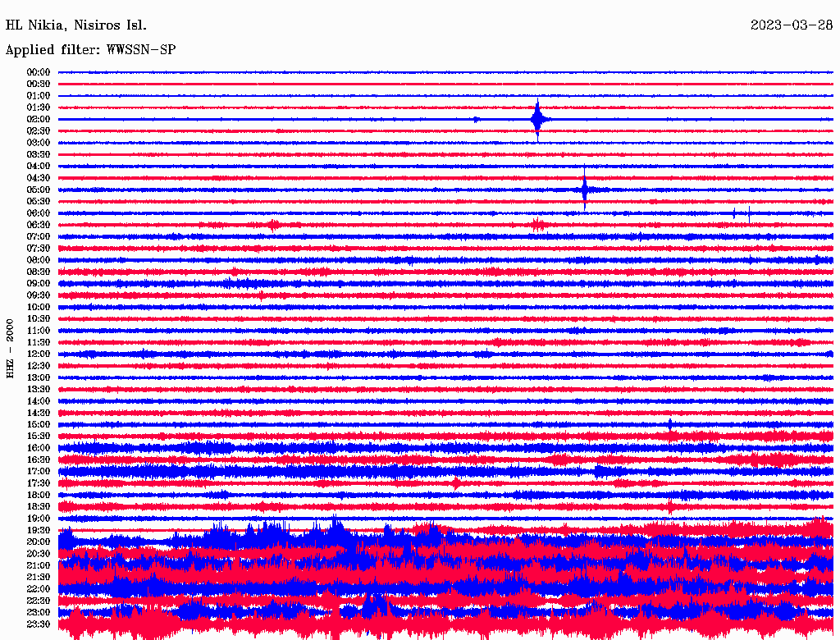Select the "19:00" time label
The image size is (840, 640).
click(38, 519)
